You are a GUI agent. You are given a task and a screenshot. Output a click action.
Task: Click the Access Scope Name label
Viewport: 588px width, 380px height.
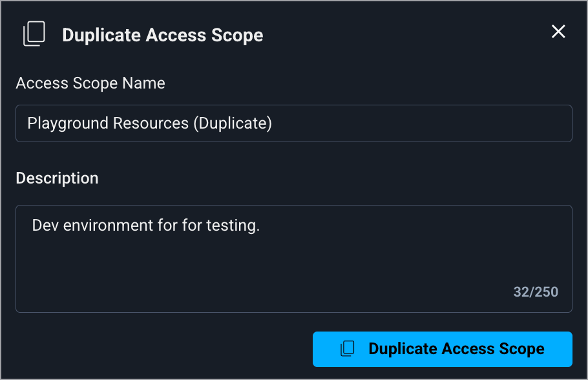tap(90, 83)
